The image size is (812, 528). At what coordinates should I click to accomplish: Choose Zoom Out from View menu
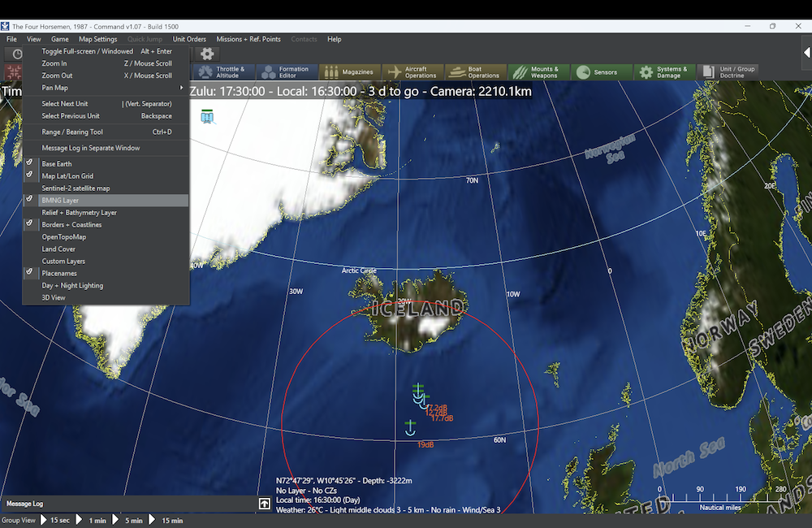(106, 76)
